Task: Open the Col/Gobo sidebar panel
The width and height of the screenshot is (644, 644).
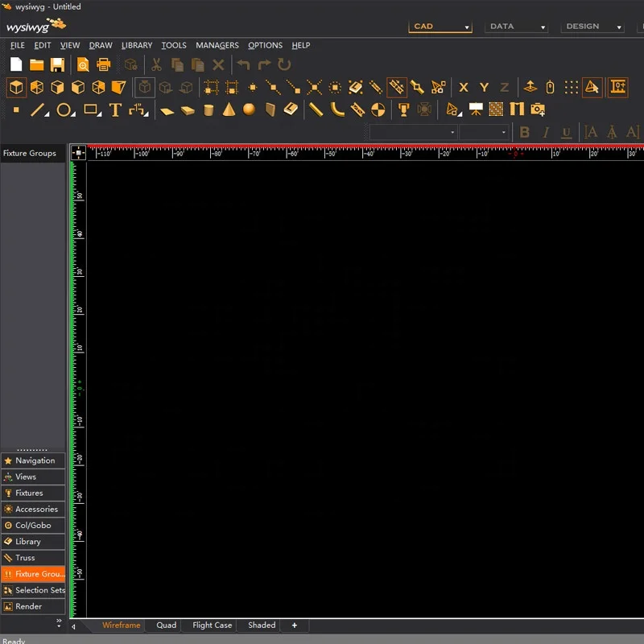Action: click(33, 526)
